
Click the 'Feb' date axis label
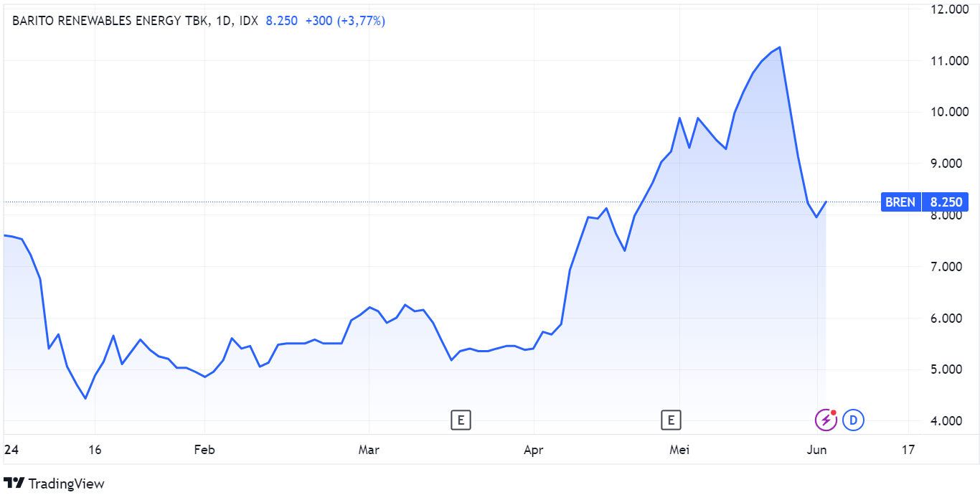click(204, 451)
